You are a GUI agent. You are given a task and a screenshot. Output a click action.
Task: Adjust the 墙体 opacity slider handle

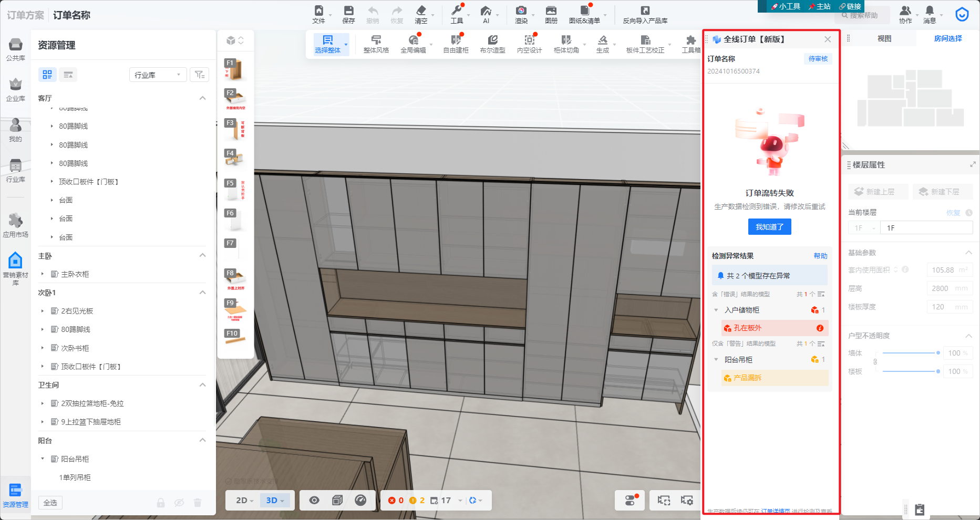[938, 353]
